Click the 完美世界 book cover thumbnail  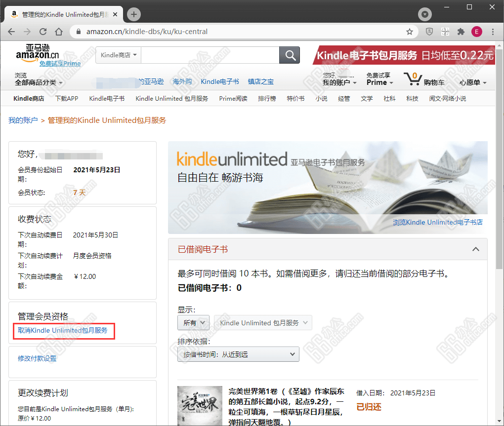pos(200,406)
